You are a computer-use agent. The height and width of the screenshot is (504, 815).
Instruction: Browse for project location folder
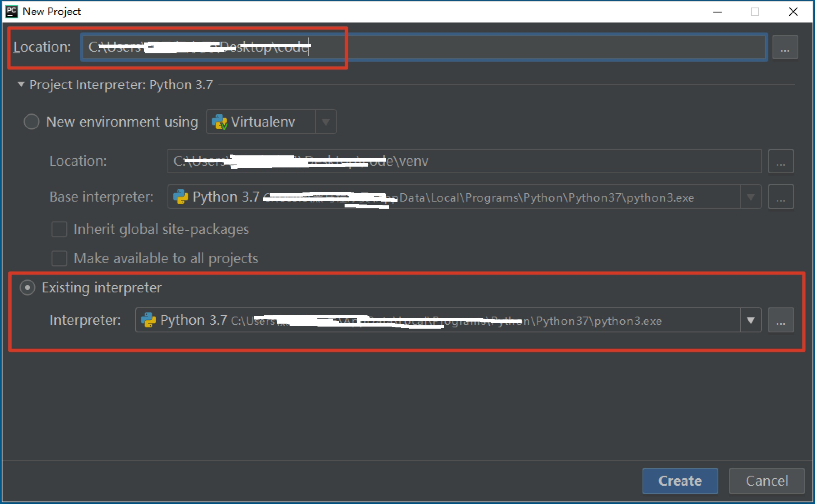785,47
